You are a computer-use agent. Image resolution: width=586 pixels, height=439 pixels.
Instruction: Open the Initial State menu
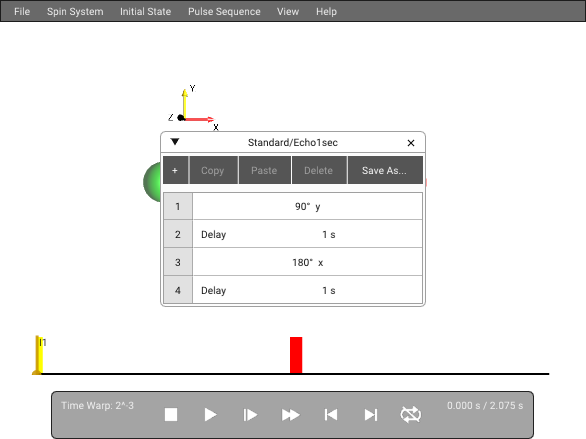click(145, 12)
